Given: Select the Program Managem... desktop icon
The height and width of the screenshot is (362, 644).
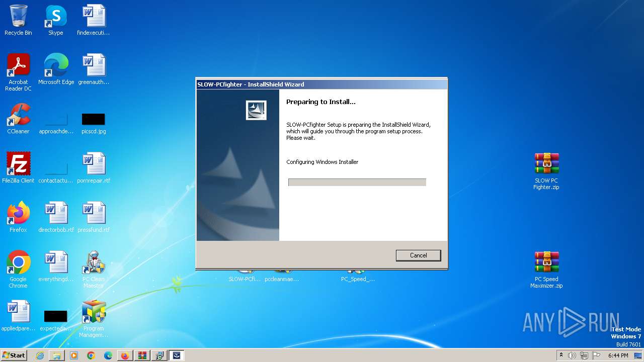Looking at the screenshot, I should pos(94,319).
